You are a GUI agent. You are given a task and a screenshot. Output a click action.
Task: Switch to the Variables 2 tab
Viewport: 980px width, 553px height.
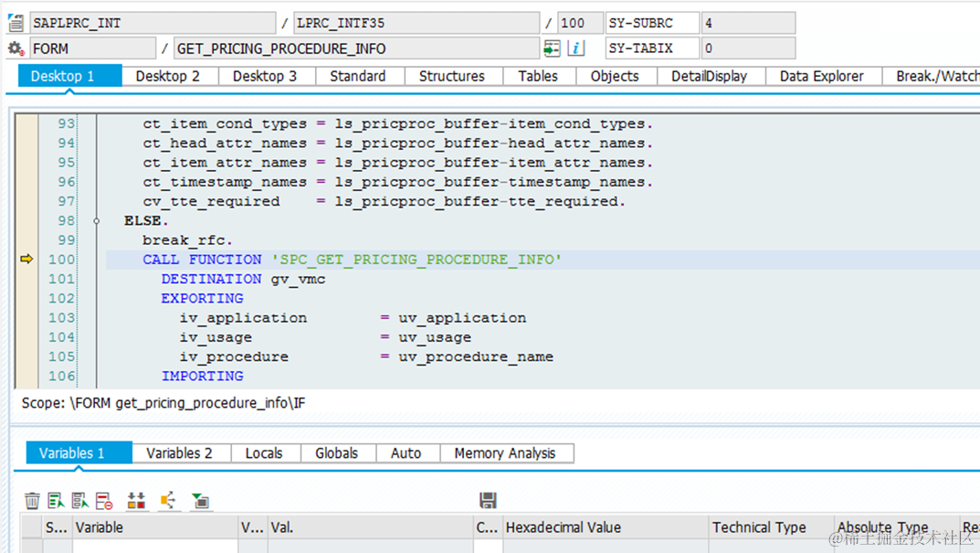179,453
